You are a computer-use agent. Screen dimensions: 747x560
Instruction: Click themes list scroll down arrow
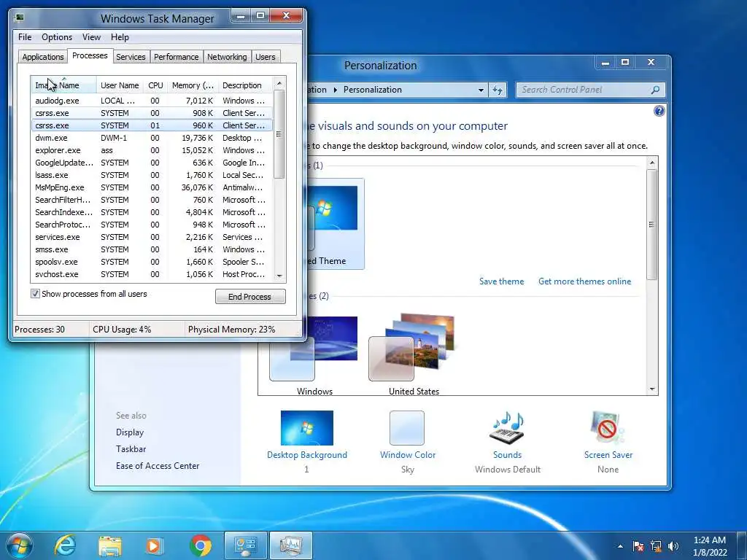(x=652, y=389)
